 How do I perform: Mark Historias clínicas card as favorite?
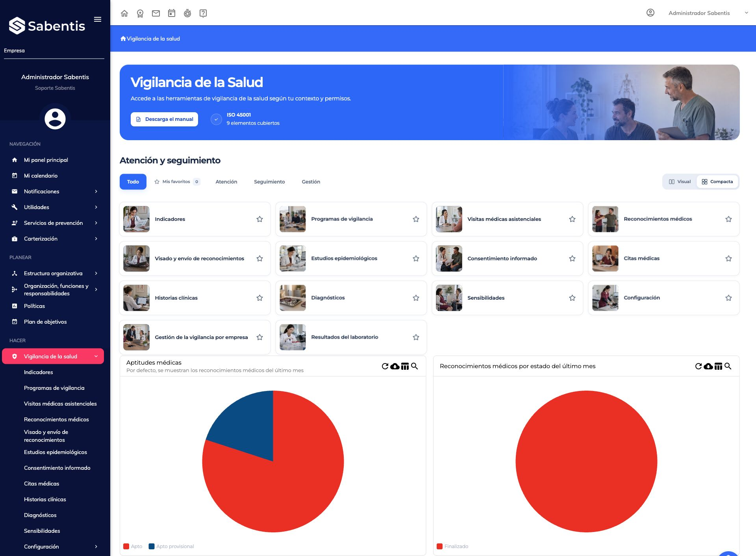coord(259,298)
